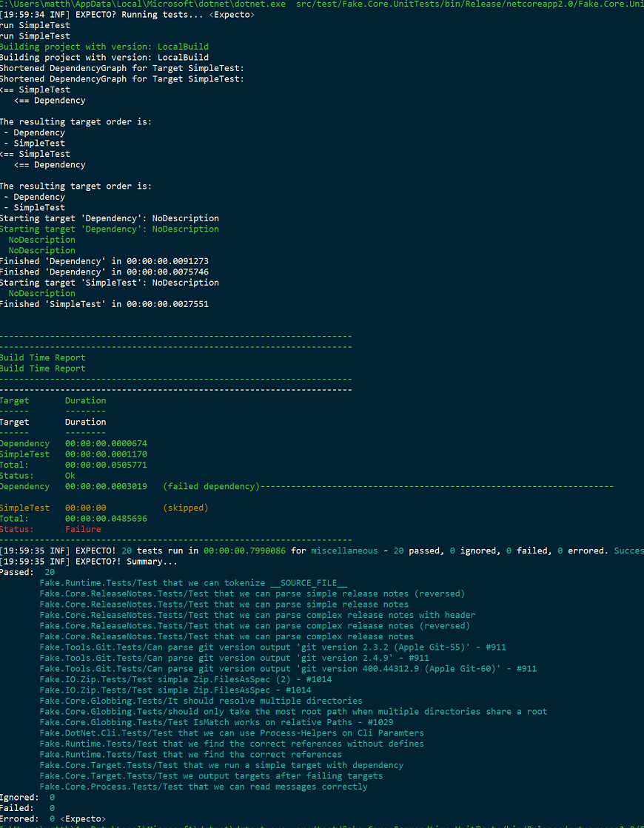
Task: Select 'parse complex release notes (reversed)' test line
Action: pos(255,626)
